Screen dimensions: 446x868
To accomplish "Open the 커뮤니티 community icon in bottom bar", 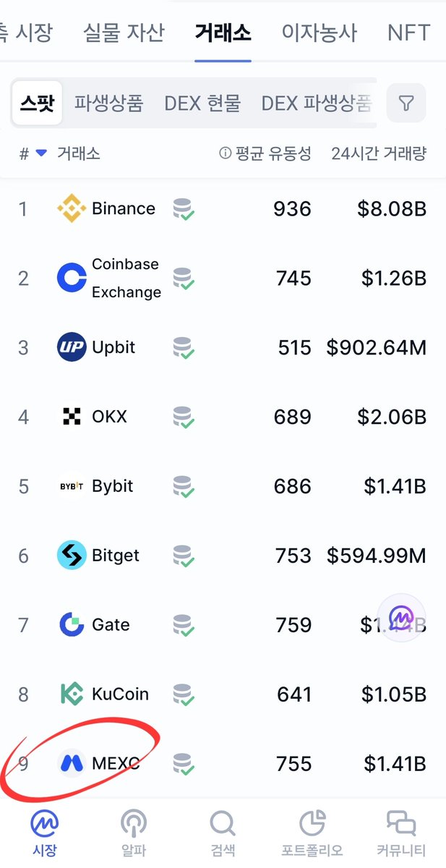I will pyautogui.click(x=401, y=822).
